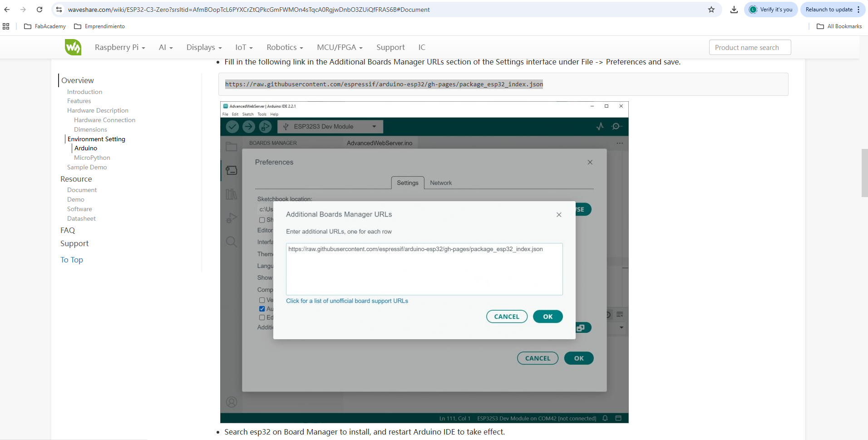Click the additional URLs text area
868x440 pixels.
point(424,269)
